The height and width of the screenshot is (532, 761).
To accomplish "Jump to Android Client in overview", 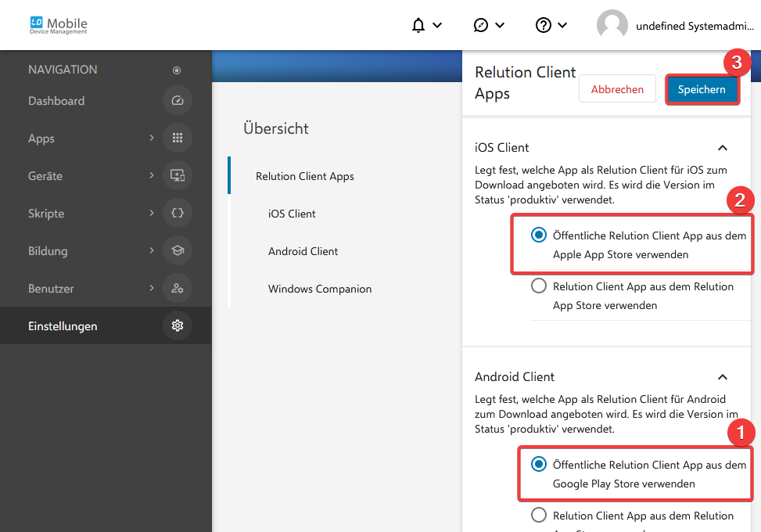I will 303,251.
